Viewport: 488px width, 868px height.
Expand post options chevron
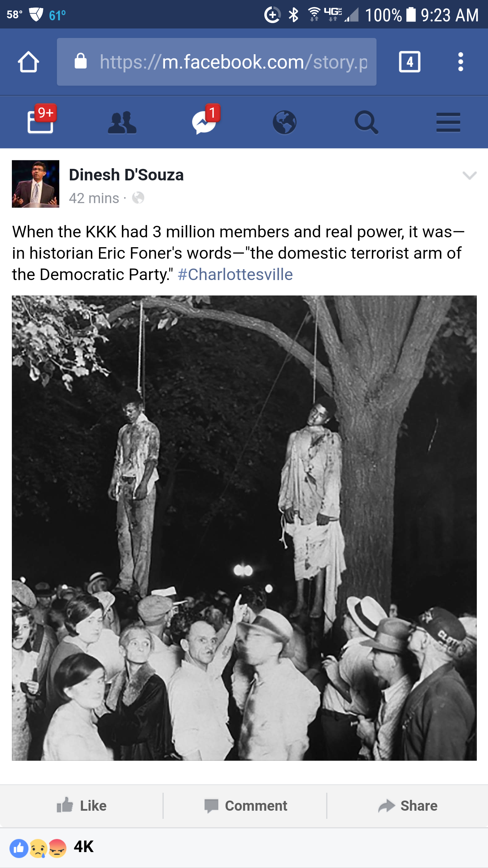click(x=469, y=175)
